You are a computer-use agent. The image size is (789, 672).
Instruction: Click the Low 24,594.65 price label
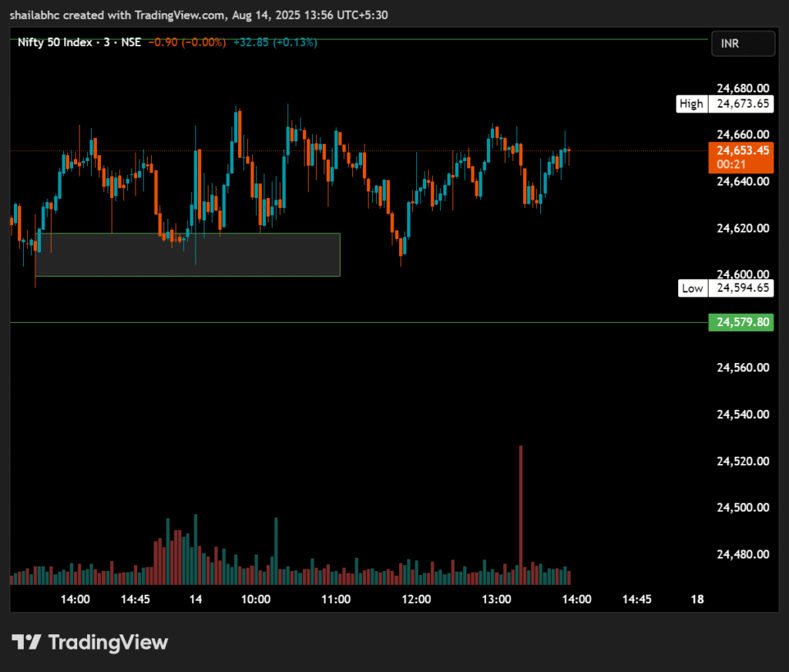pyautogui.click(x=726, y=288)
